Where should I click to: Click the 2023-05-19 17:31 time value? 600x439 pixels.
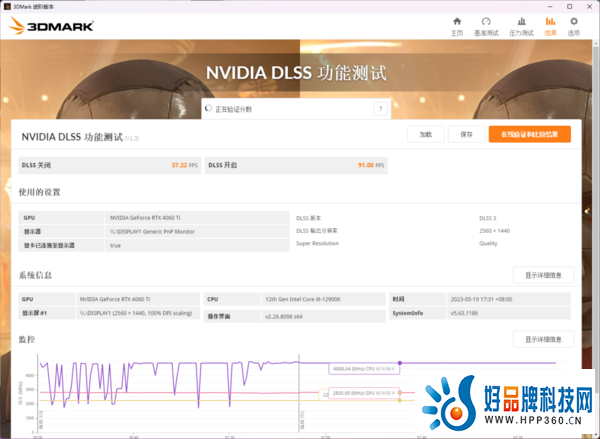(x=481, y=299)
